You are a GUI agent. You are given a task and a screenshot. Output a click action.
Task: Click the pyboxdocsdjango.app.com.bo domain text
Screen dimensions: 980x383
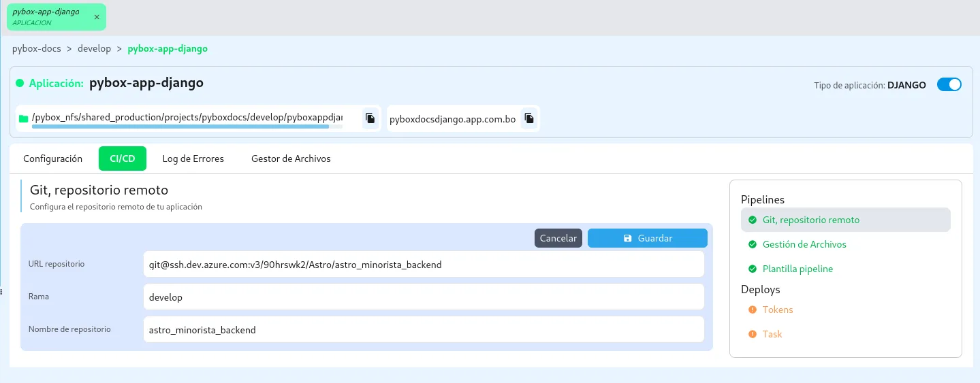coord(452,119)
